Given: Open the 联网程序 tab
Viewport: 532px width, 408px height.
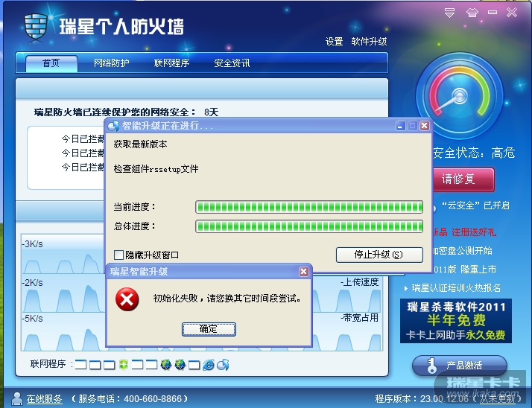Looking at the screenshot, I should (x=171, y=63).
